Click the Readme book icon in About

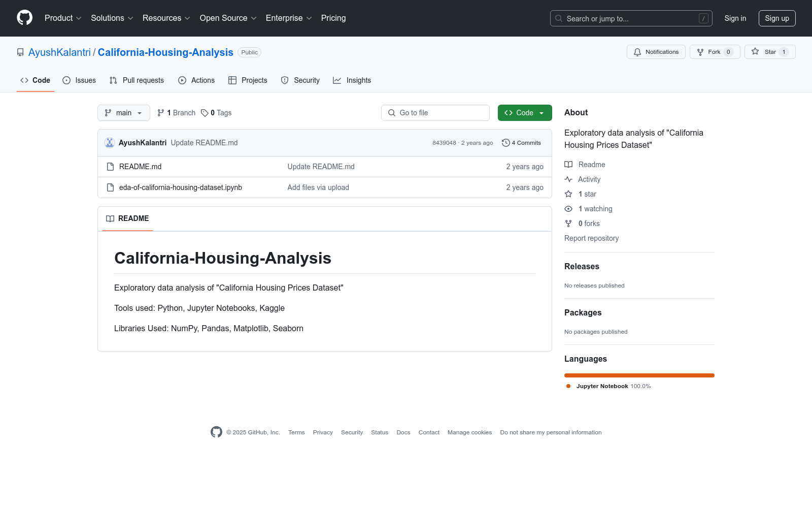pos(568,165)
